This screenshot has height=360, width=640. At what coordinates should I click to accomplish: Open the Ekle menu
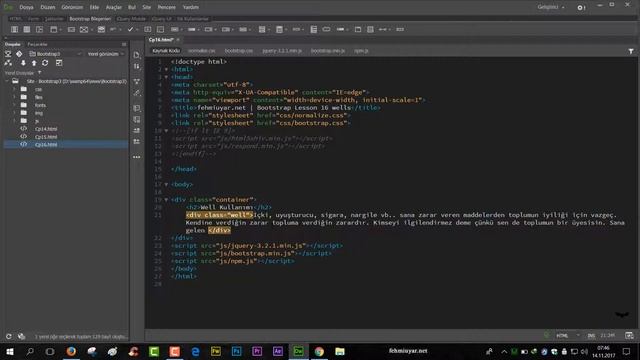point(94,7)
